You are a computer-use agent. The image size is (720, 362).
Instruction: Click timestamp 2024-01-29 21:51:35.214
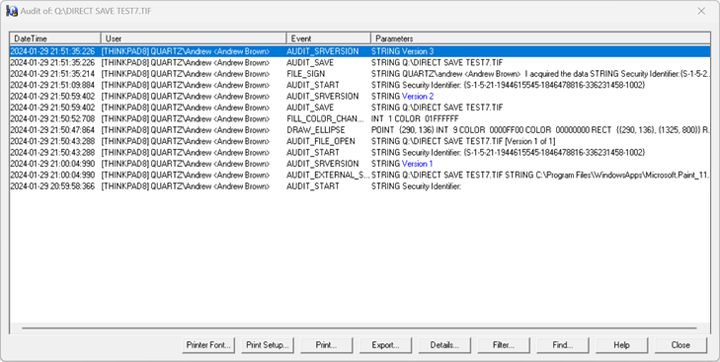pyautogui.click(x=52, y=74)
